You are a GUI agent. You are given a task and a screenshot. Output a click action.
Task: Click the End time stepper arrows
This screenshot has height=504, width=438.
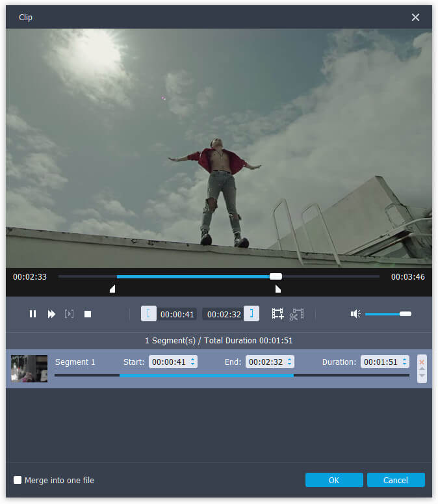click(289, 362)
